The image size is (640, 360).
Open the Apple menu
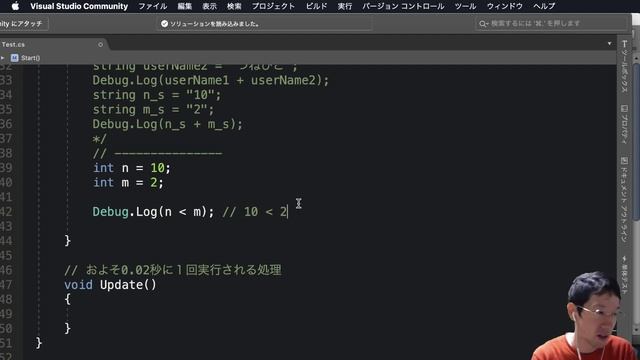pos(15,6)
